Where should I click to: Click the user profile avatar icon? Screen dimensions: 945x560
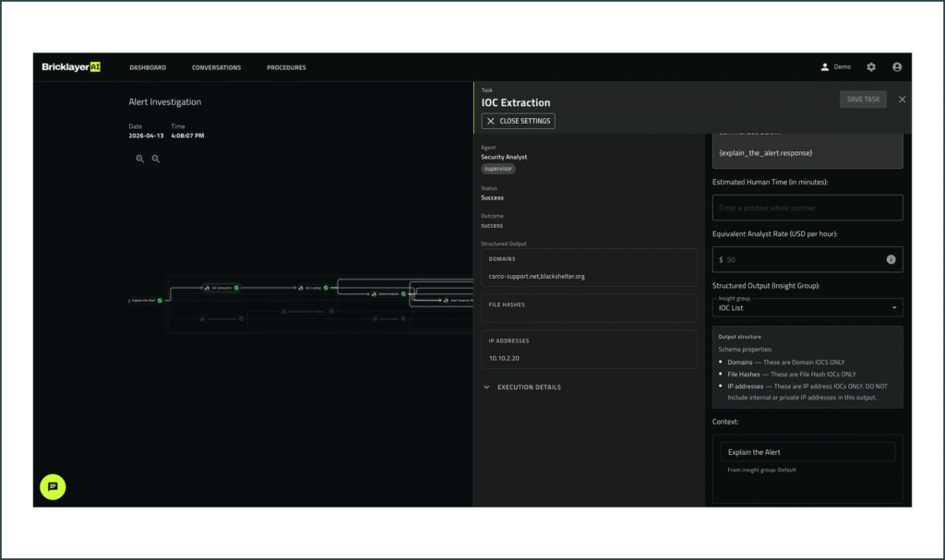896,66
